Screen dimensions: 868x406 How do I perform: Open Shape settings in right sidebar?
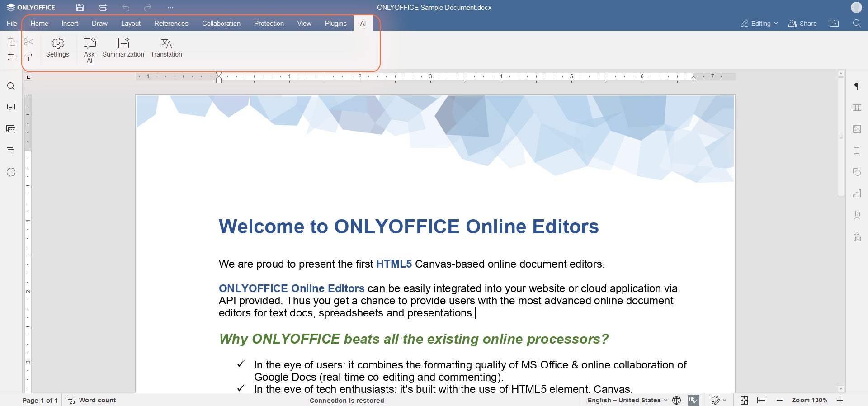pyautogui.click(x=857, y=172)
